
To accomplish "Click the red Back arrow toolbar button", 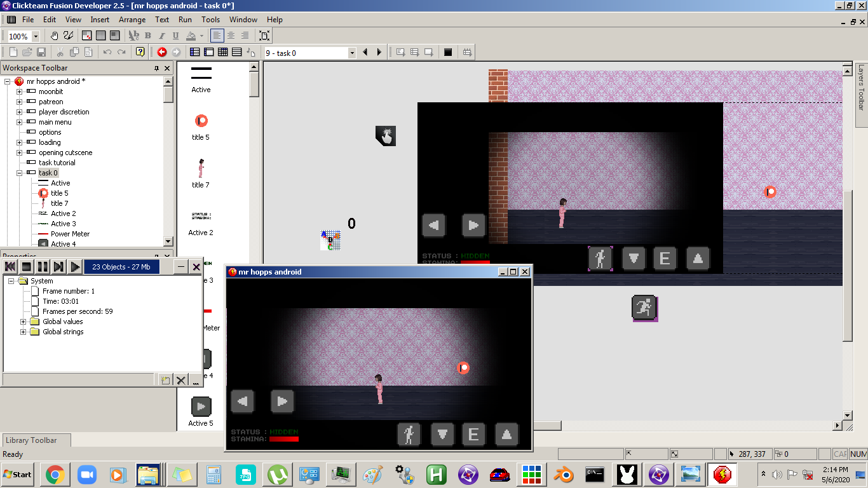I will coord(162,52).
